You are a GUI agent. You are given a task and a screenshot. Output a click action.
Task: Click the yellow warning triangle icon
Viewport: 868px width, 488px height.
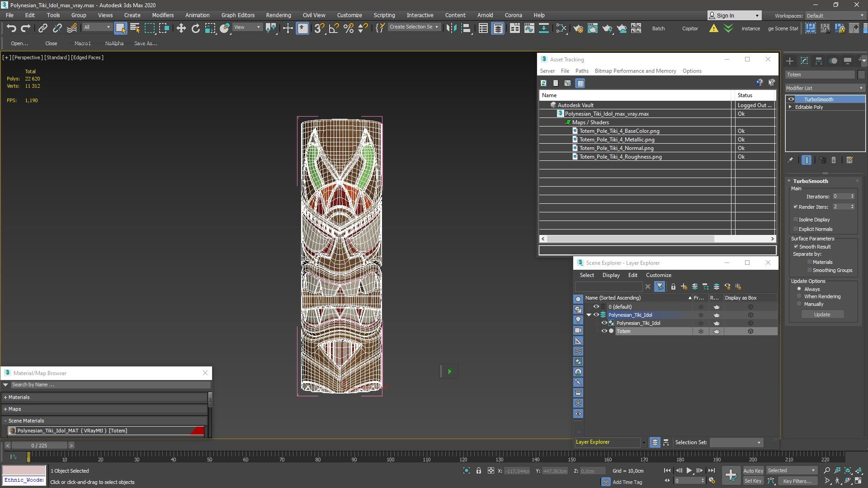click(713, 28)
